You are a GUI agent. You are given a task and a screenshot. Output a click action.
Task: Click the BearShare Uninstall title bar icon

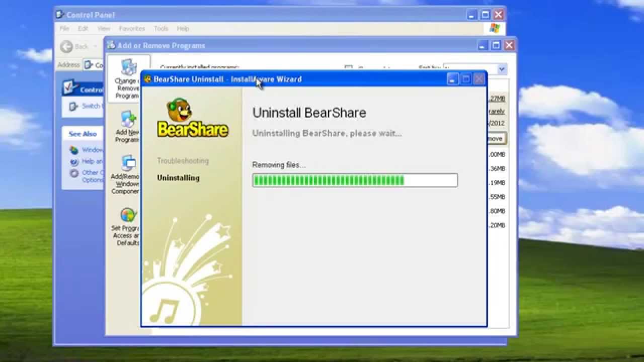pyautogui.click(x=147, y=79)
